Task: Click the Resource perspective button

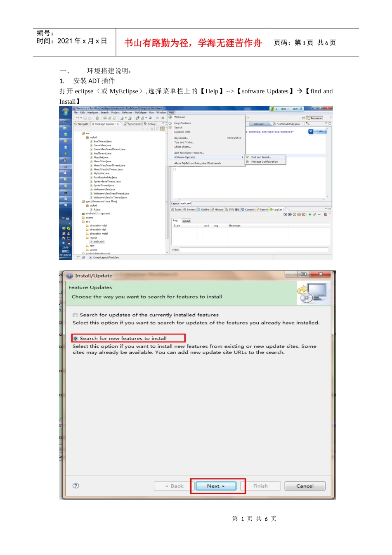Action: pyautogui.click(x=314, y=118)
